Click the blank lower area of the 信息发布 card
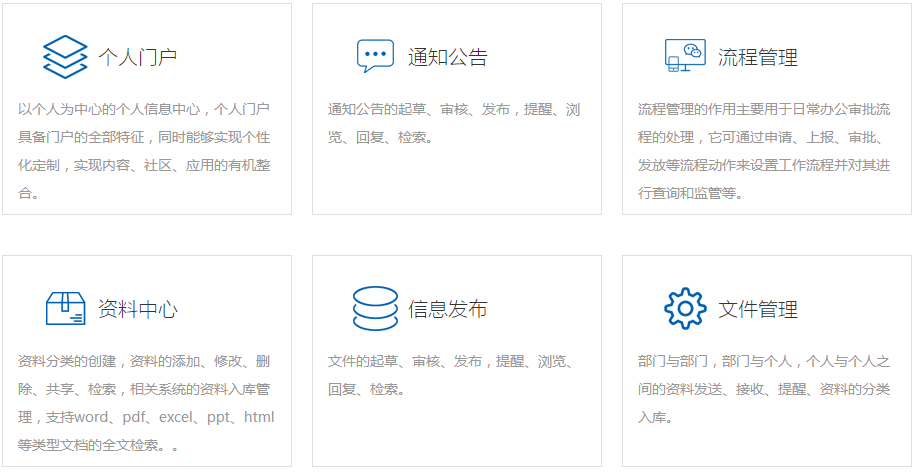This screenshot has width=924, height=474. (456, 435)
